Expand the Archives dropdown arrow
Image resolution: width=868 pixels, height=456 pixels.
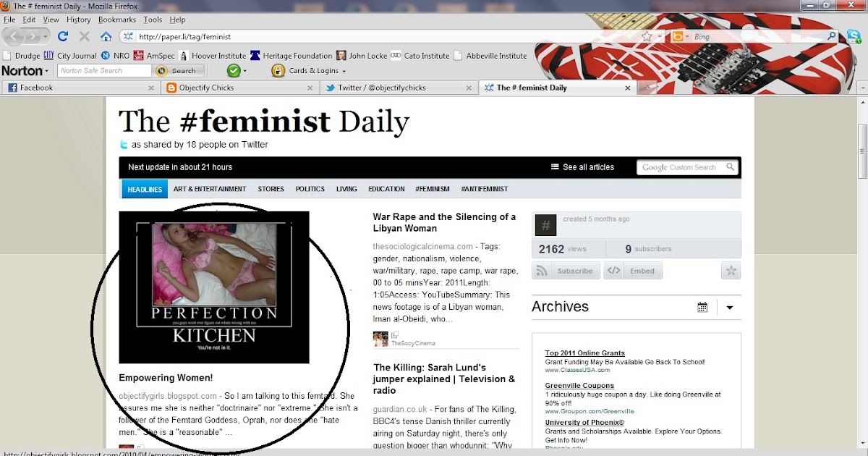(729, 307)
